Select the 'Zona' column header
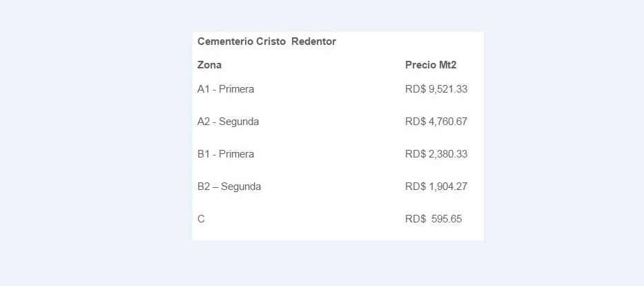Viewport: 644px width, 286px height. click(209, 65)
